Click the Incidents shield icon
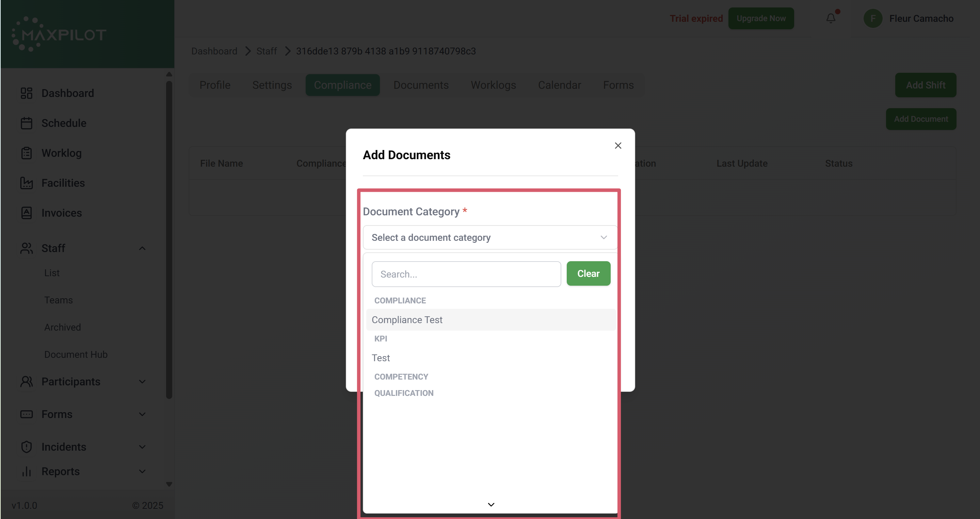This screenshot has height=519, width=980. click(26, 447)
